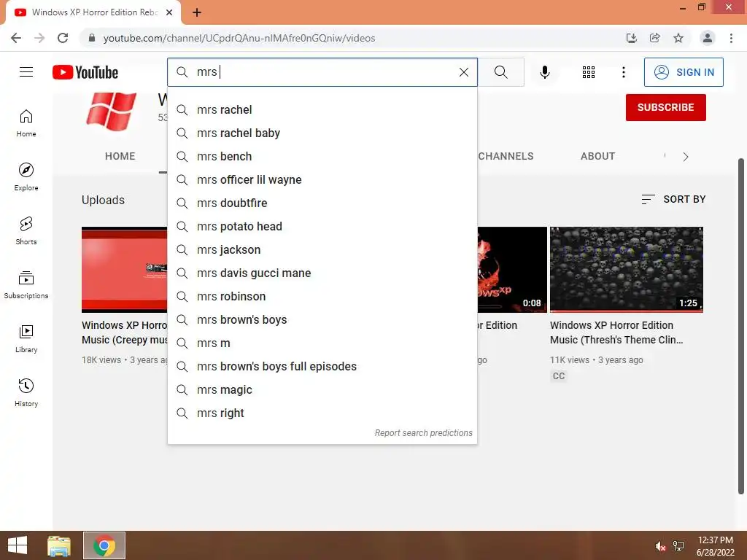Open History in the sidebar
747x560 pixels.
click(x=26, y=393)
